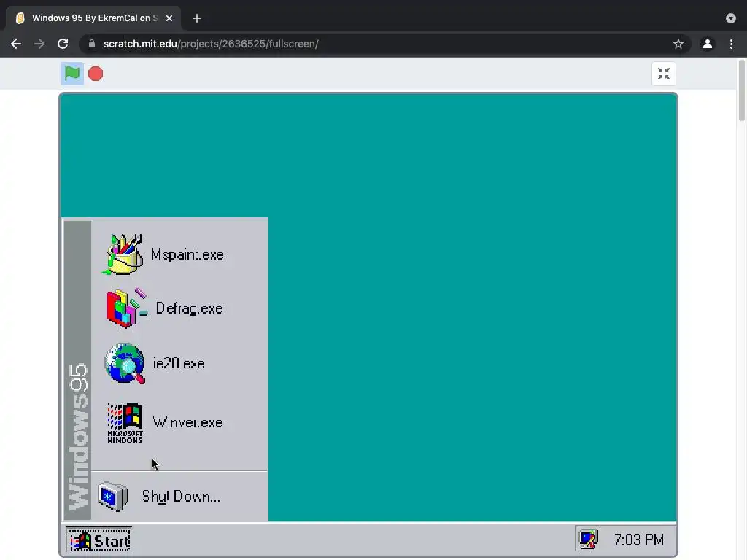Click the 7:03 PM taskbar clock
This screenshot has width=747, height=560.
(638, 540)
